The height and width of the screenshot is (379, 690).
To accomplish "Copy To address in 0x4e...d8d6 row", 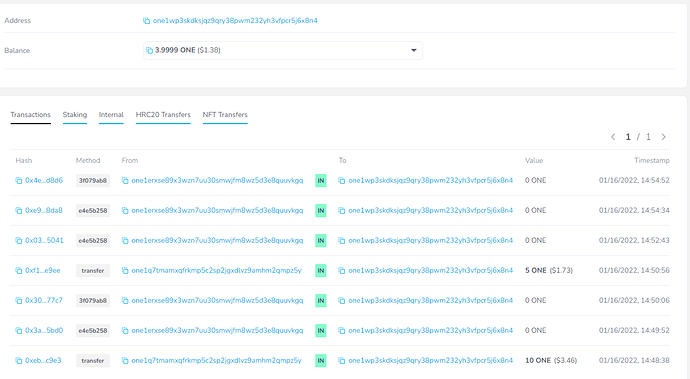I will [x=341, y=180].
